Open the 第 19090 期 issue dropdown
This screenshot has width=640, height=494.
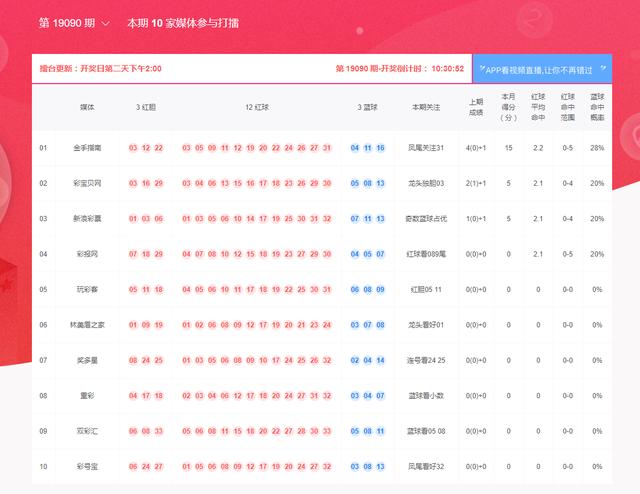(74, 23)
